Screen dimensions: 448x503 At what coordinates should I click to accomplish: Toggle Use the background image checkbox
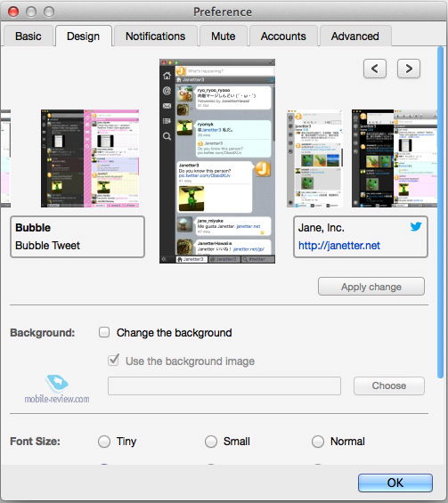114,361
